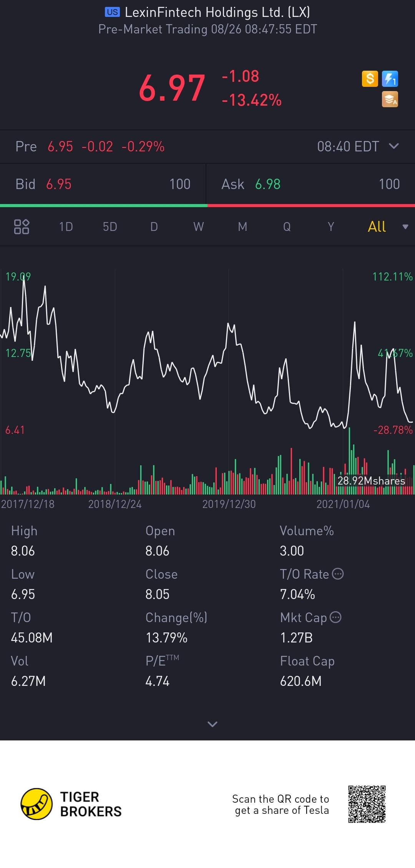
Task: Tap the QR code image
Action: point(367,804)
